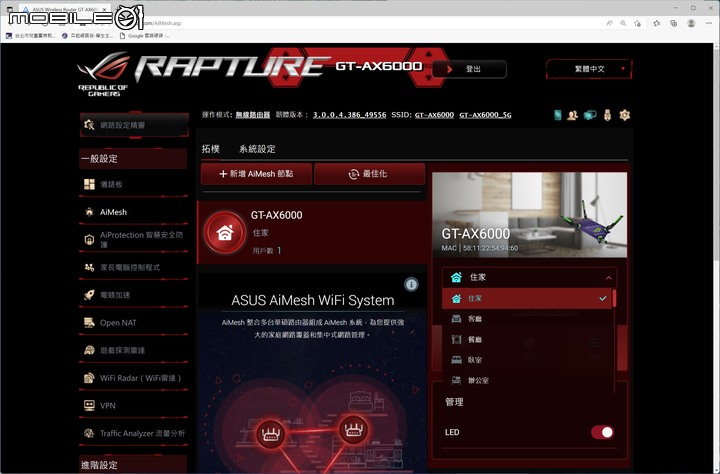Select 客廳 living room option
The height and width of the screenshot is (474, 720).
(527, 319)
